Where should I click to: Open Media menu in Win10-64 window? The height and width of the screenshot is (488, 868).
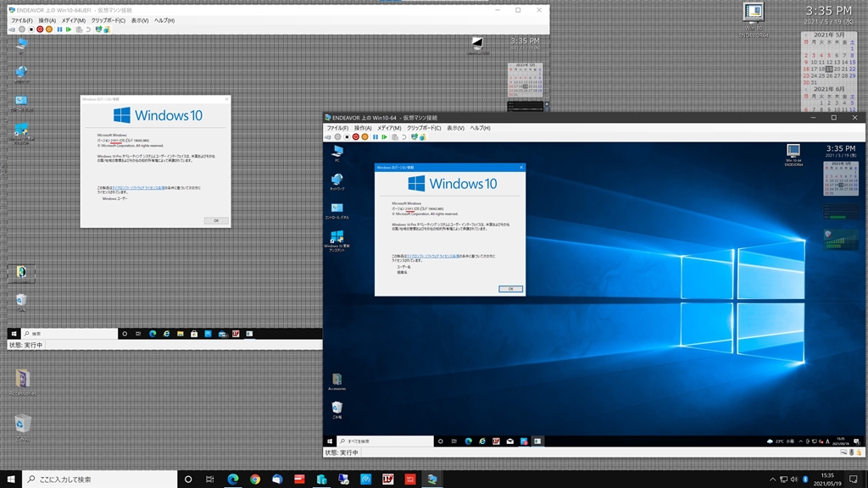pyautogui.click(x=389, y=128)
